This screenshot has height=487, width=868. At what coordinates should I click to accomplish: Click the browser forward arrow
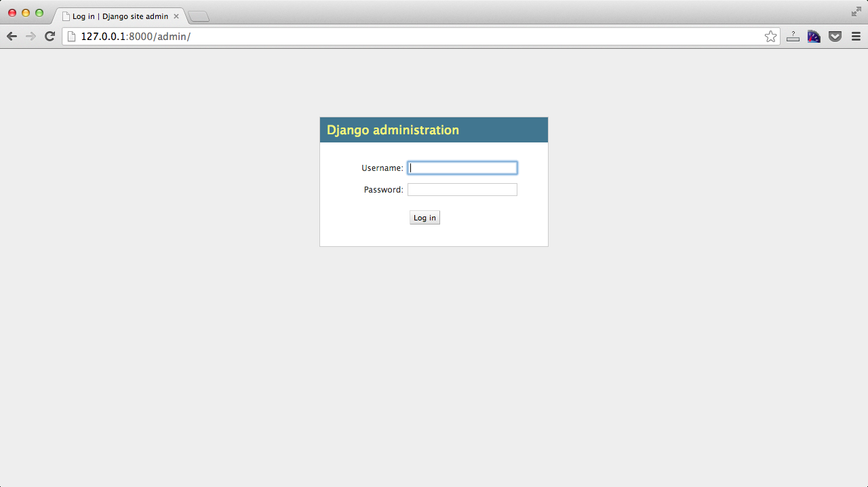pos(31,37)
